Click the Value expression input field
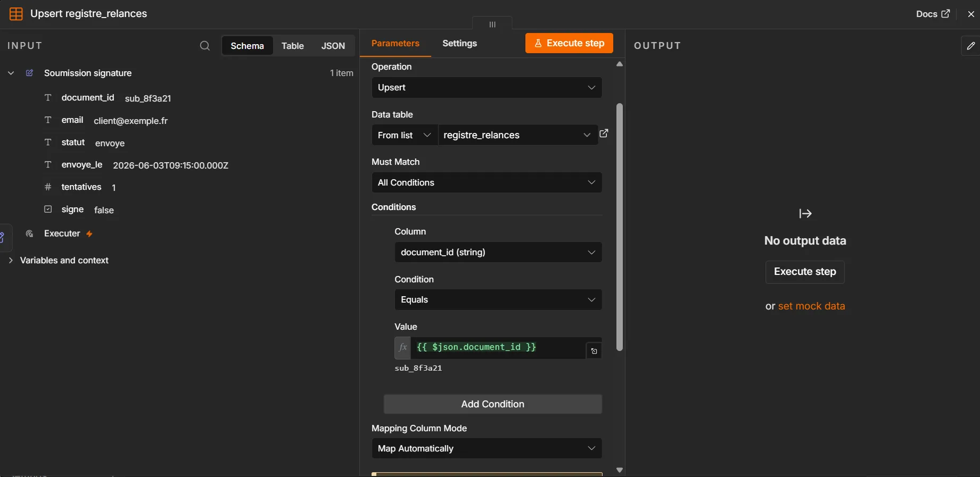This screenshot has width=980, height=477. 498,348
